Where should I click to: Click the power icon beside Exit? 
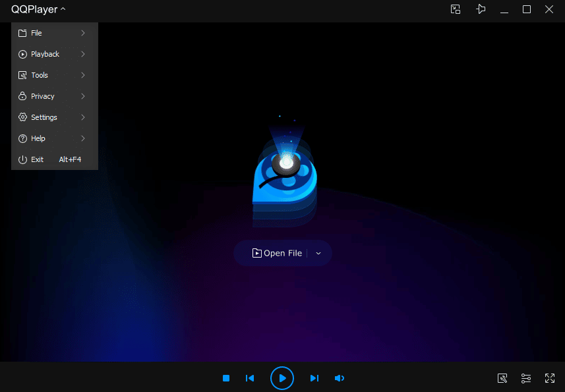22,159
